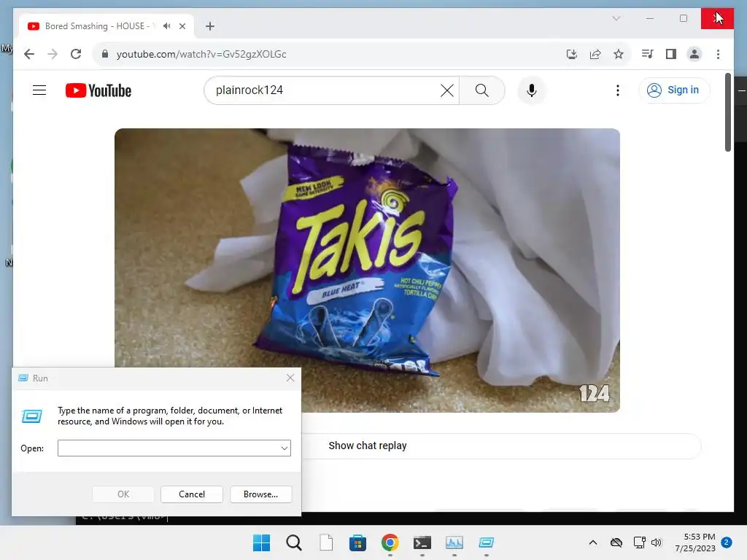Share this page from address bar

coord(595,54)
